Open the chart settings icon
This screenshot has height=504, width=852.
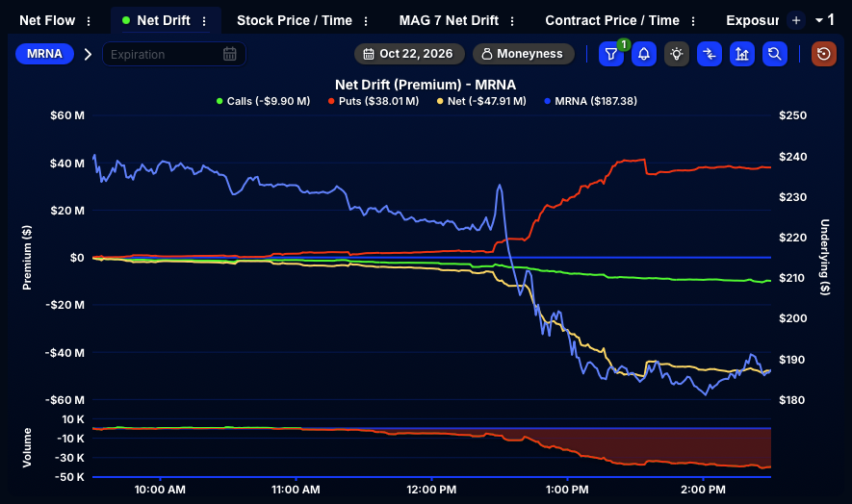click(741, 54)
